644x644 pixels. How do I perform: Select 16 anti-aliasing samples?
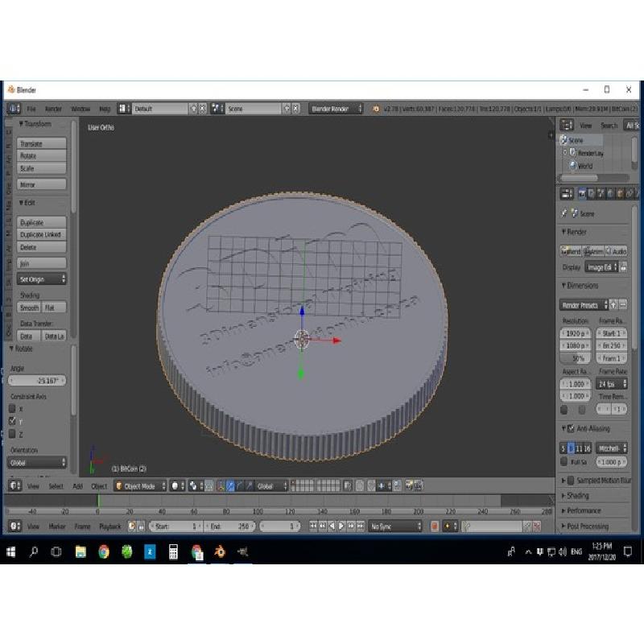coord(587,448)
